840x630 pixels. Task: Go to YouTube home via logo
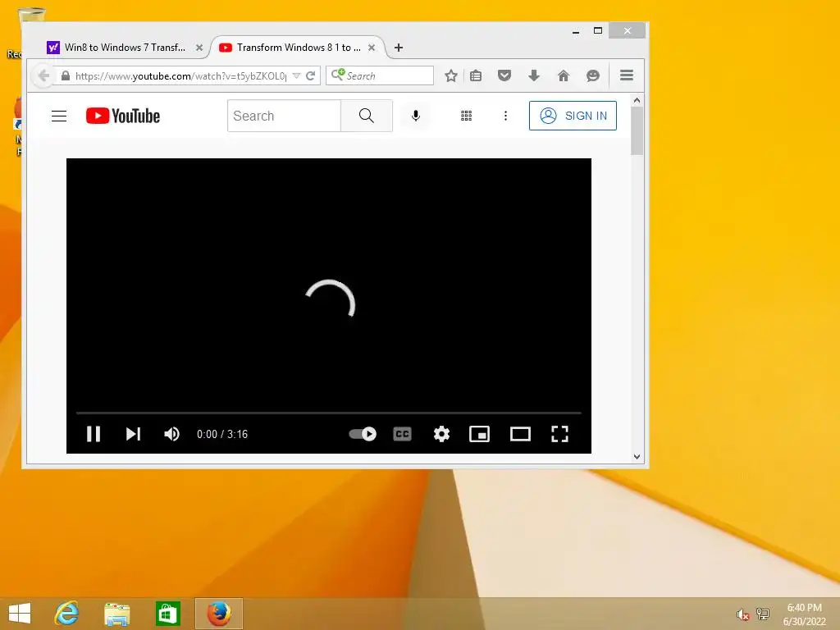[x=123, y=116]
